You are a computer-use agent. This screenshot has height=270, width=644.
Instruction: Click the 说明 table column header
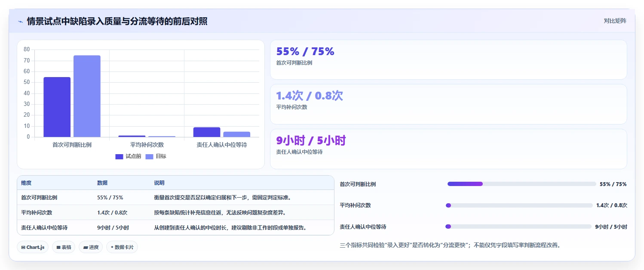pos(159,183)
